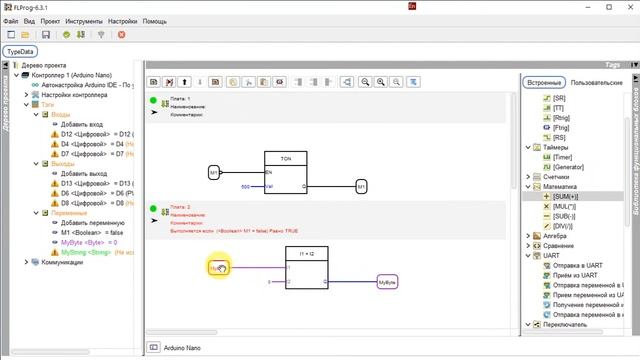Collapse the Таймеры library group
The image size is (640, 360).
528,147
